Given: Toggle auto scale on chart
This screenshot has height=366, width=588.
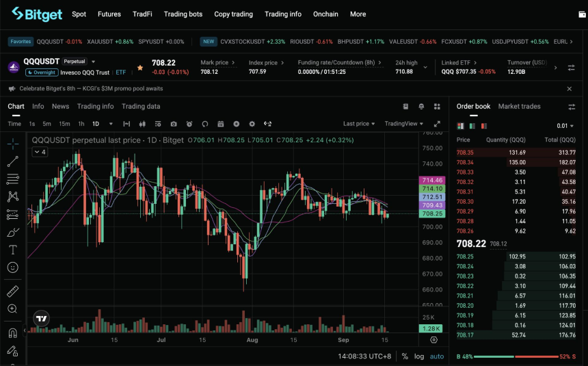Looking at the screenshot, I should coord(436,356).
